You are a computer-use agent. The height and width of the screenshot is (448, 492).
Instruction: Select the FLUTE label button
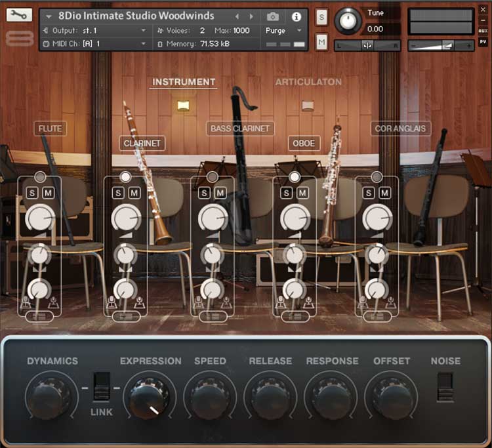(51, 129)
